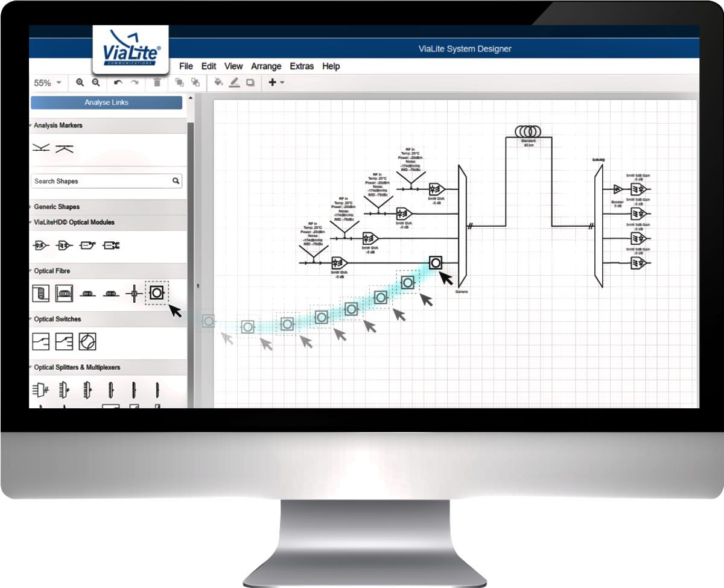
Task: Open the line color pencil tool
Action: point(234,83)
